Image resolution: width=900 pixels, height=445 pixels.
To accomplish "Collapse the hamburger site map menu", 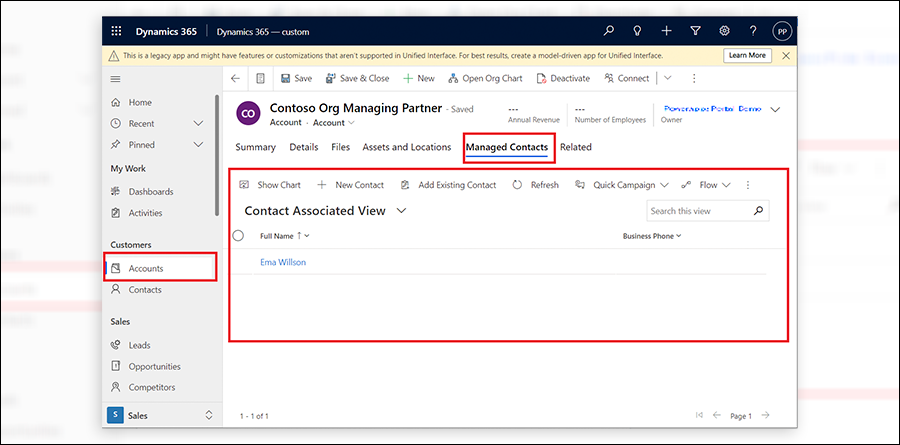I will (115, 79).
